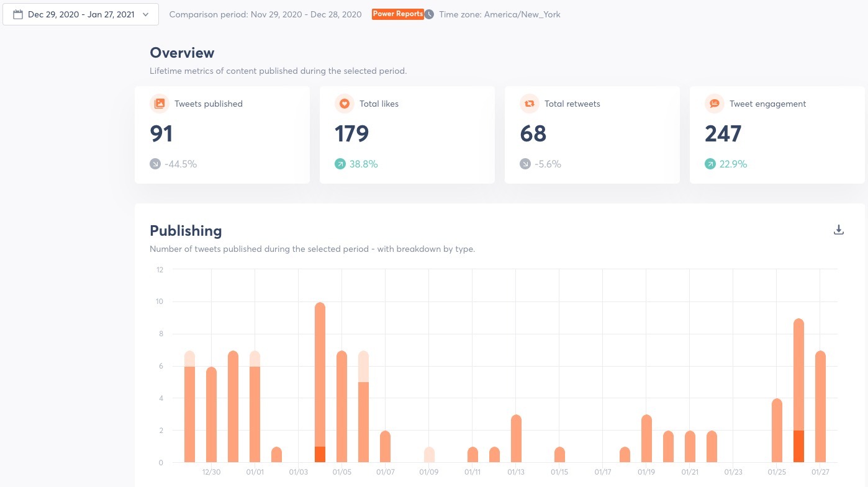Click the Tweets published label
Viewport: 868px width, 487px height.
209,104
